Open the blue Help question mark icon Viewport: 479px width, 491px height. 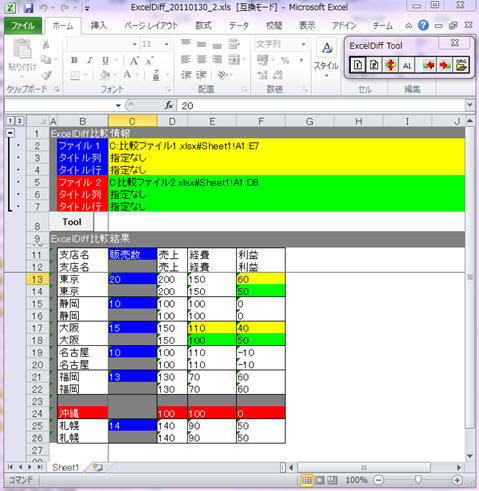[423, 25]
